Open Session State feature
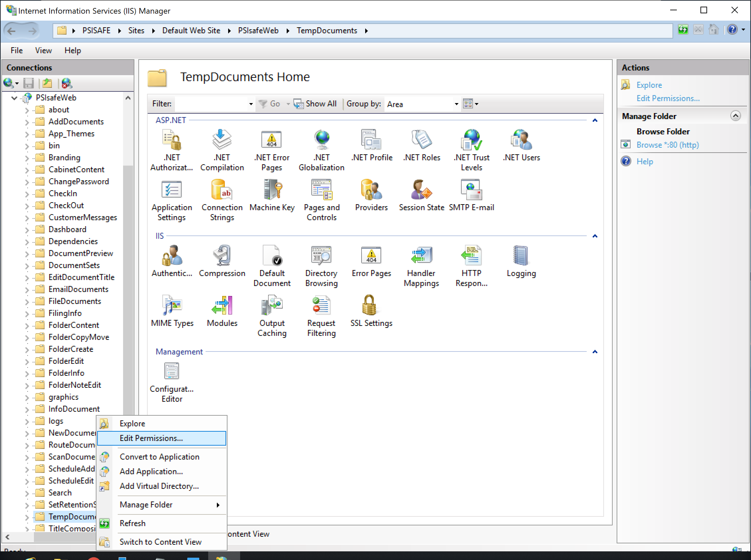Image resolution: width=751 pixels, height=560 pixels. click(x=421, y=195)
